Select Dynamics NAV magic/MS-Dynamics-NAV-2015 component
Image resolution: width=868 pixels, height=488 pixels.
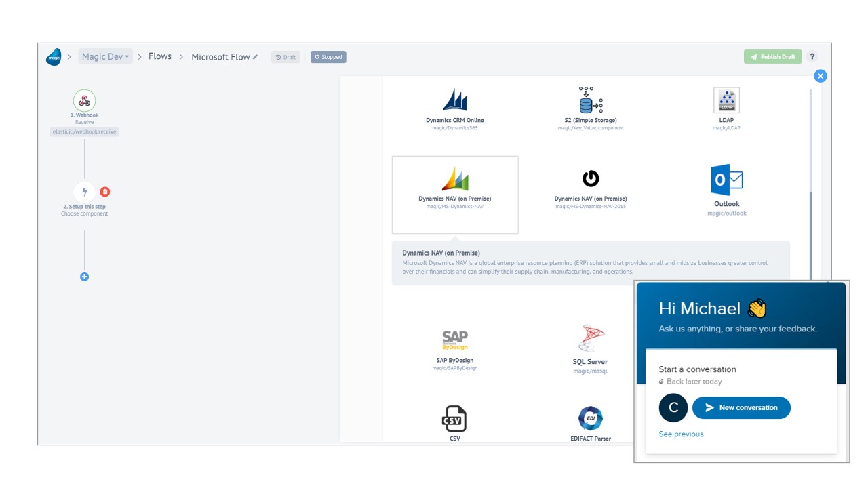pos(591,189)
